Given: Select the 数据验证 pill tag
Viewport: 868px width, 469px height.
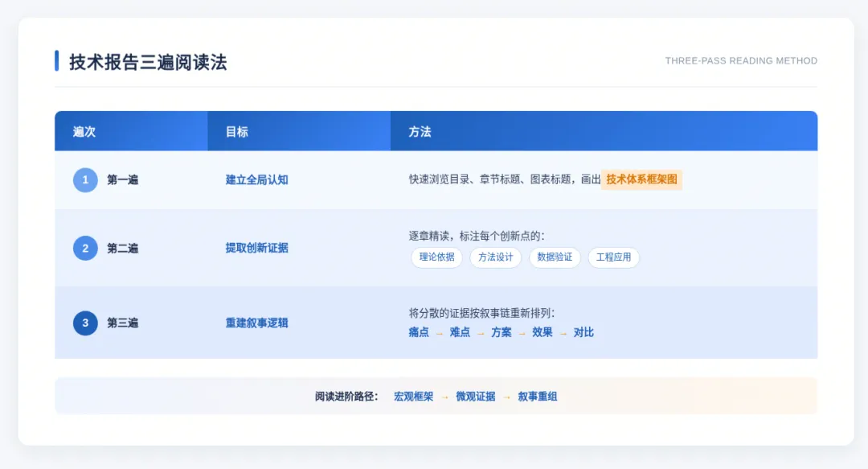Looking at the screenshot, I should pos(555,257).
